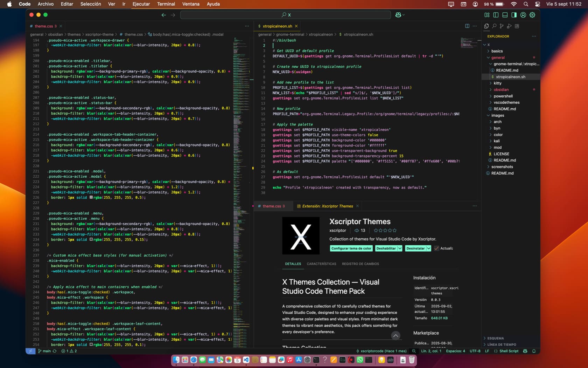588x368 pixels.
Task: Go forward with the right arrow
Action: [x=173, y=15]
